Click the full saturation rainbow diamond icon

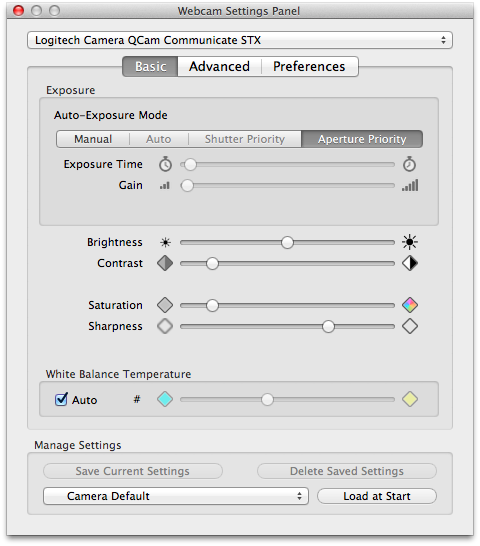tap(410, 305)
